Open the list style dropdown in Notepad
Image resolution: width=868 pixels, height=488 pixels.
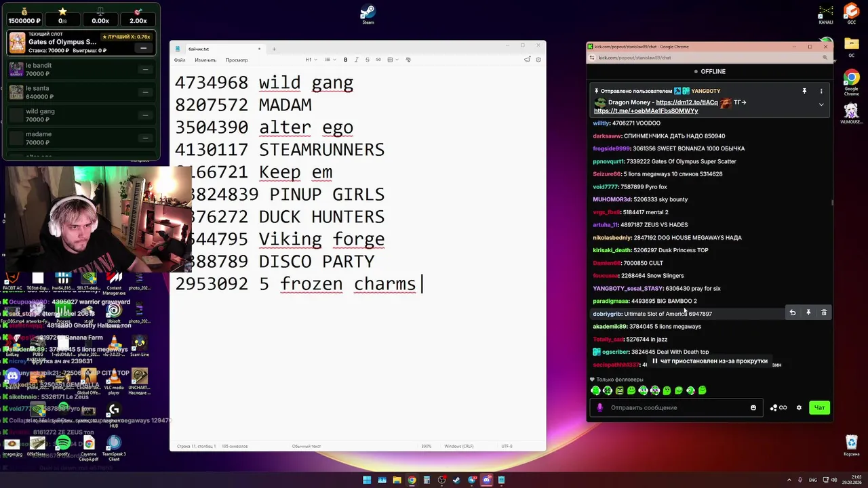coord(329,60)
